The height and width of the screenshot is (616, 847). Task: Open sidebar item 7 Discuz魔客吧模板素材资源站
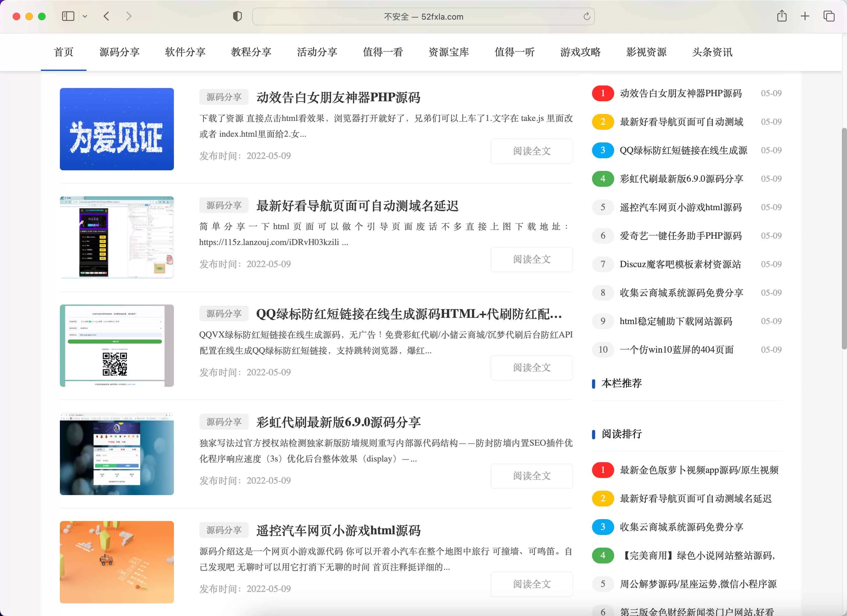pos(680,264)
